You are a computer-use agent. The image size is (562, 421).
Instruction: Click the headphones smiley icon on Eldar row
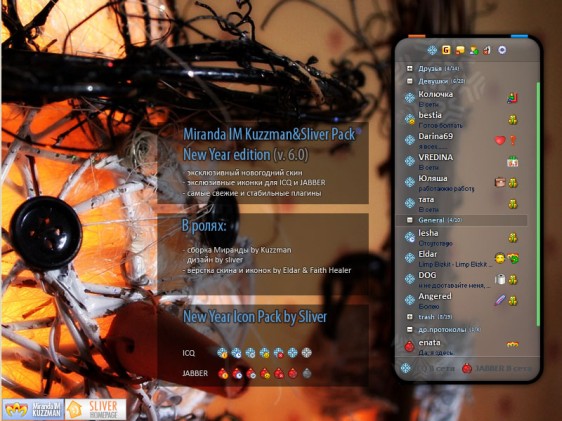tap(500, 258)
